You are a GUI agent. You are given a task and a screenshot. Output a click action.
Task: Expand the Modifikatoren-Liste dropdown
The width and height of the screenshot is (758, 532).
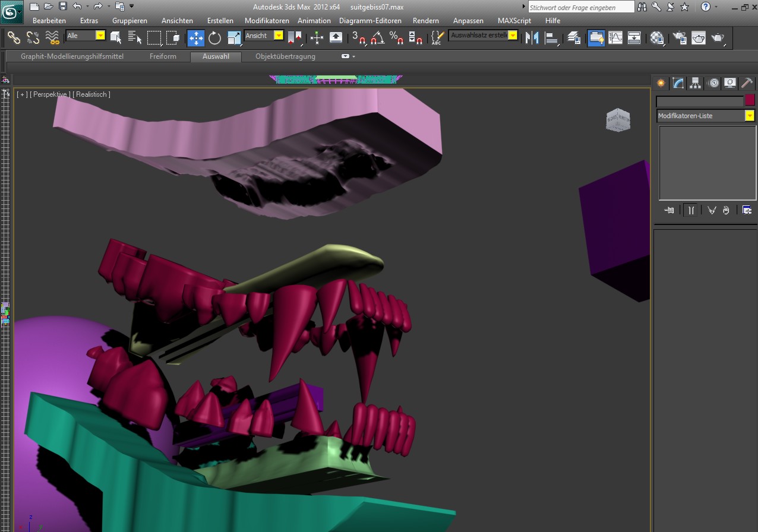tap(750, 116)
